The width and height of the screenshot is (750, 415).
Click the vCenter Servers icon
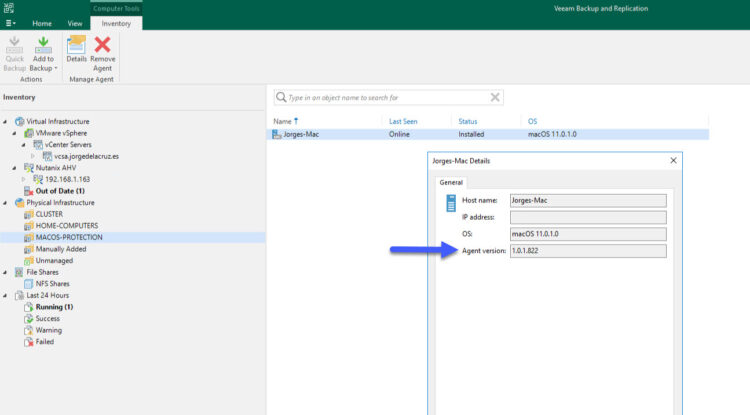click(38, 144)
